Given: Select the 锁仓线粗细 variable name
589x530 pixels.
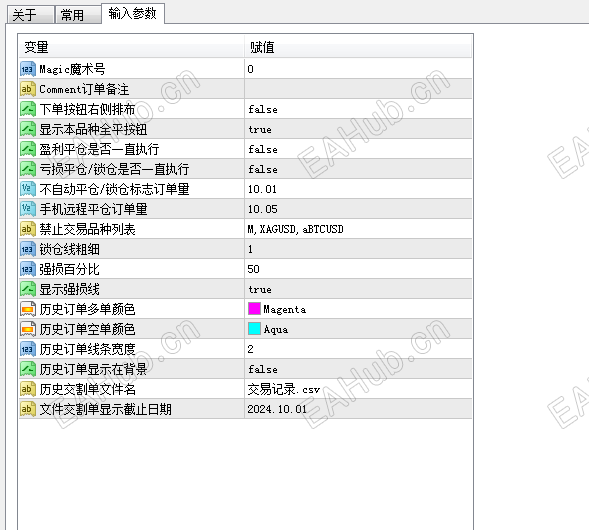Looking at the screenshot, I should pyautogui.click(x=69, y=249).
